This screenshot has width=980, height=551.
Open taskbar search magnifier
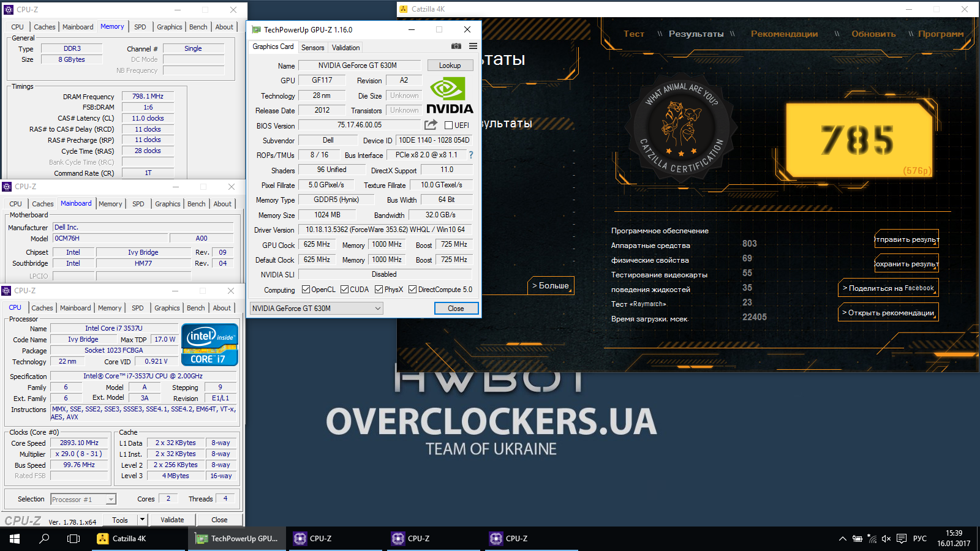(44, 539)
